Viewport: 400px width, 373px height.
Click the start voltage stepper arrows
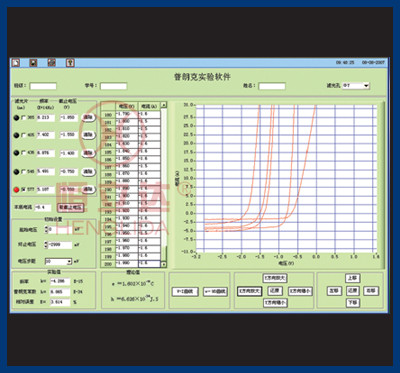click(46, 229)
